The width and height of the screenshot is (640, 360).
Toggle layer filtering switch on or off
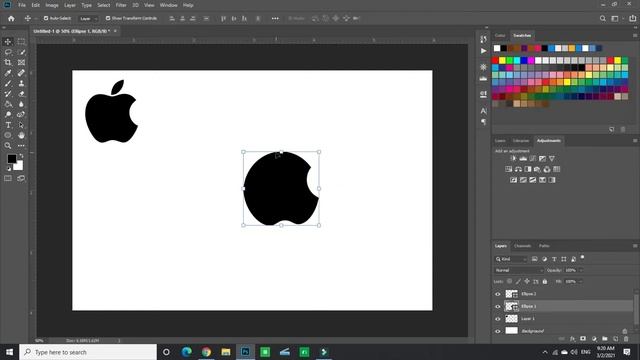click(582, 258)
